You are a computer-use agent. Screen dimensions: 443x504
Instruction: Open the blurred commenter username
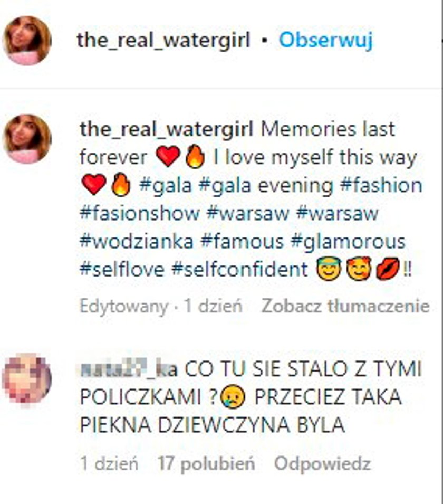pyautogui.click(x=129, y=369)
